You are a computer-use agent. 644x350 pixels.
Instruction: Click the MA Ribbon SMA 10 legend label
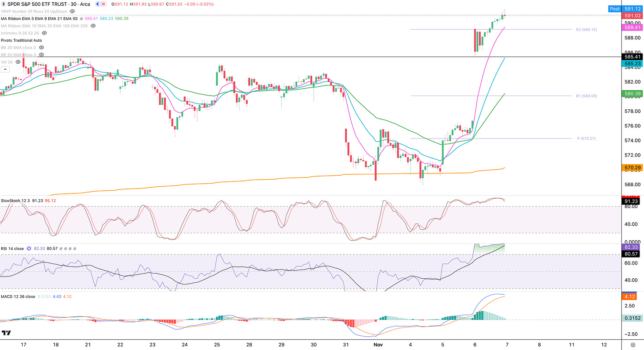(44, 26)
